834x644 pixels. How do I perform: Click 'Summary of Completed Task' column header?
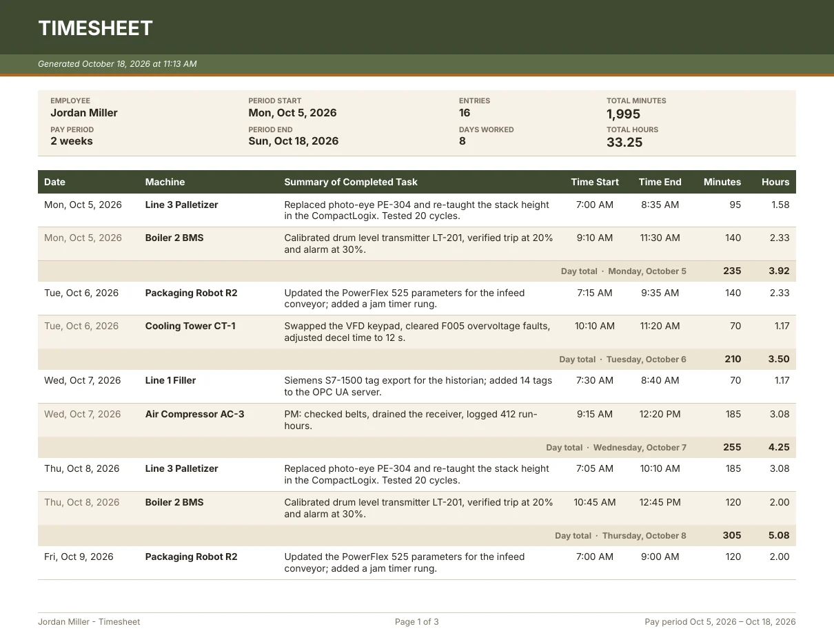click(x=351, y=182)
